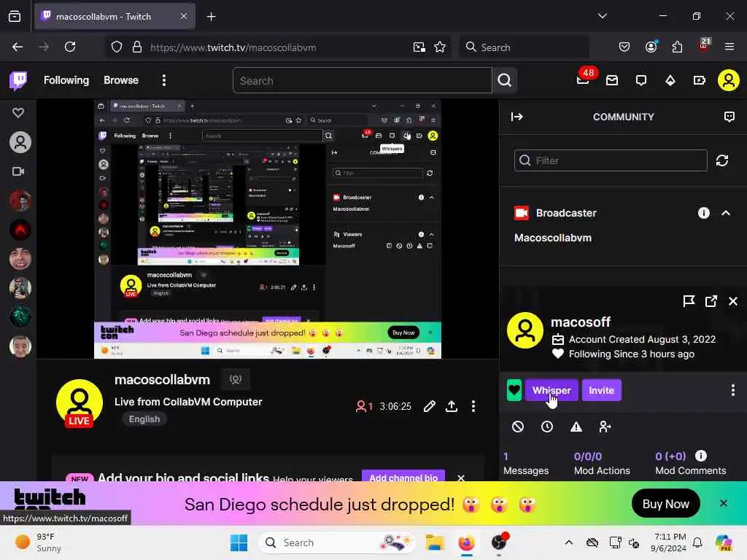747x560 pixels.
Task: Click the Add channel bio button
Action: click(403, 476)
